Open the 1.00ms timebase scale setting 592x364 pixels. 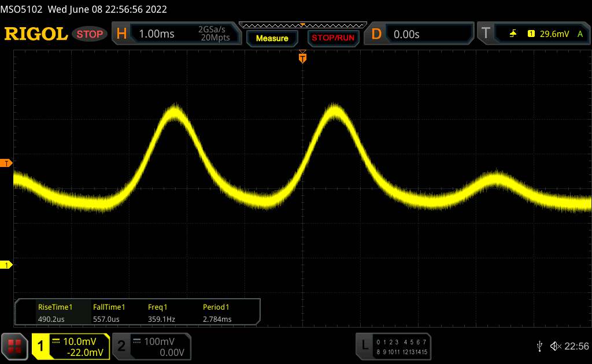[157, 34]
